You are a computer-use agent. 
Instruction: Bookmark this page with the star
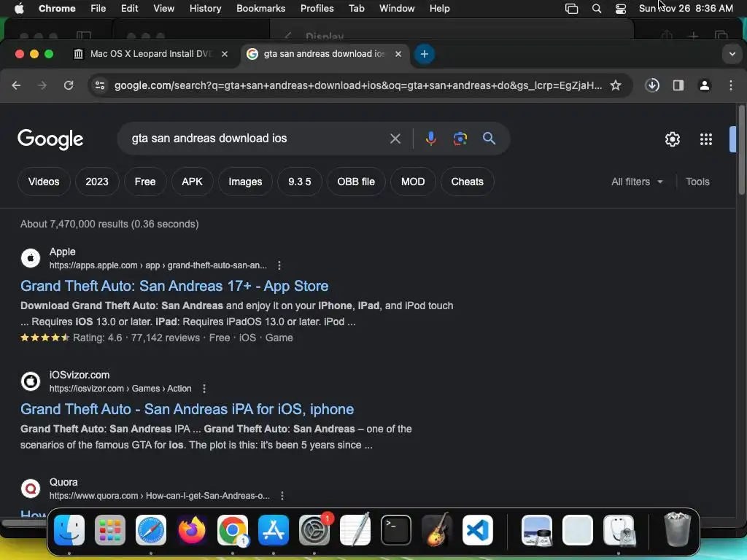pos(616,85)
